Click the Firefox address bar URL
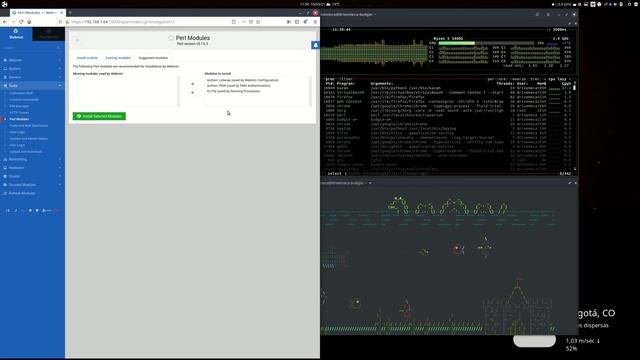 pos(122,22)
